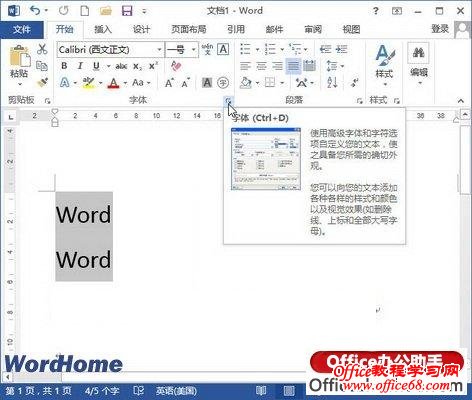Center align text
Image resolution: width=472 pixels, height=400 pixels.
[261, 66]
